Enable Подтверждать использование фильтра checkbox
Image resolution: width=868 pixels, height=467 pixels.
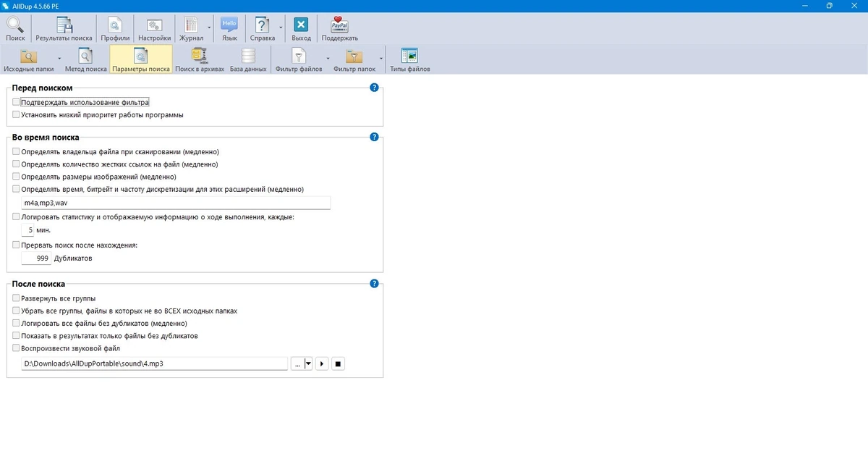click(x=16, y=103)
